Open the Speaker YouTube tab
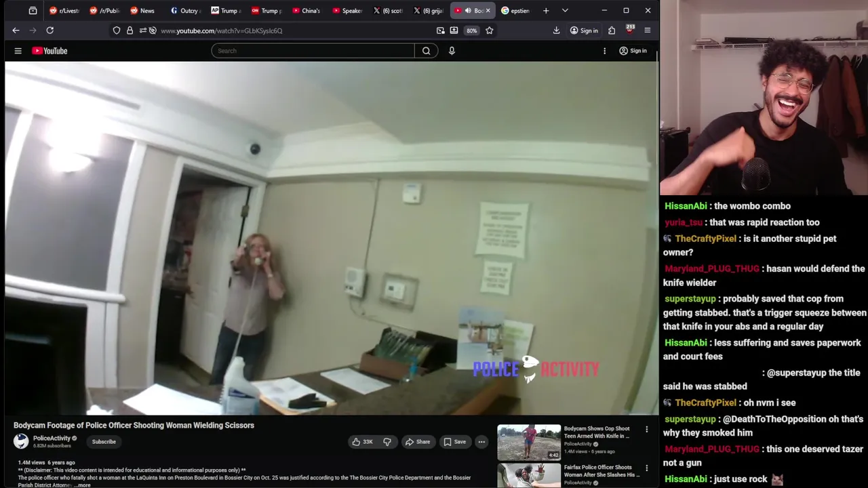The height and width of the screenshot is (488, 868). point(347,11)
